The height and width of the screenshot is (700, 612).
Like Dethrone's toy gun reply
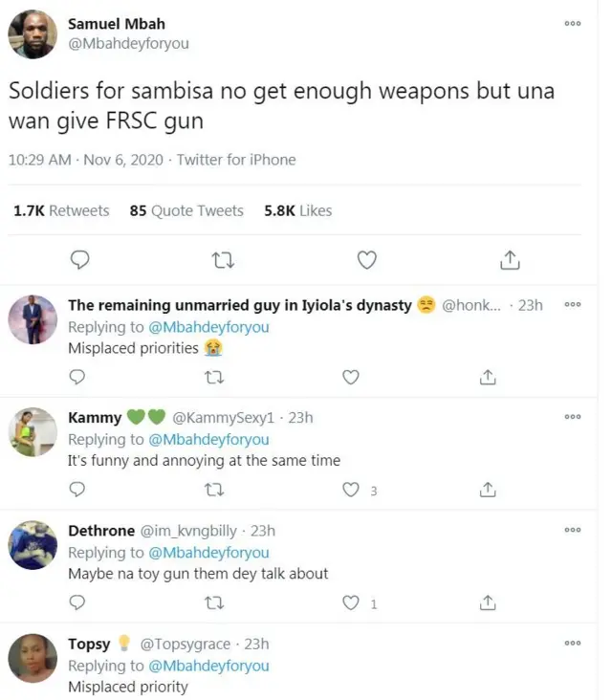point(351,602)
